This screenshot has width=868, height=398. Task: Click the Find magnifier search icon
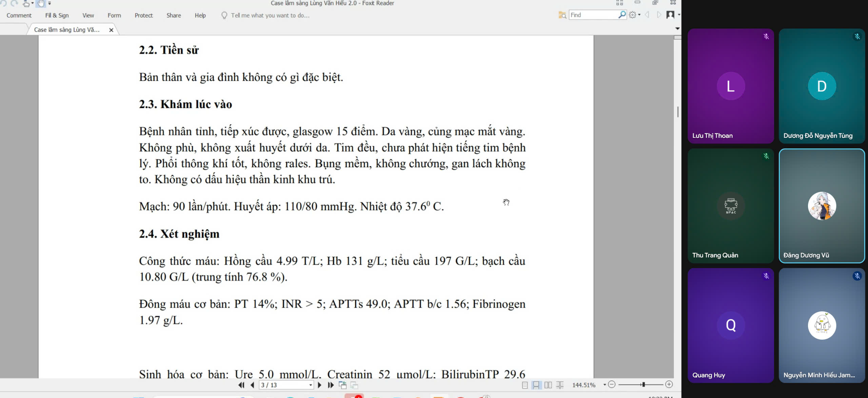[x=622, y=15]
